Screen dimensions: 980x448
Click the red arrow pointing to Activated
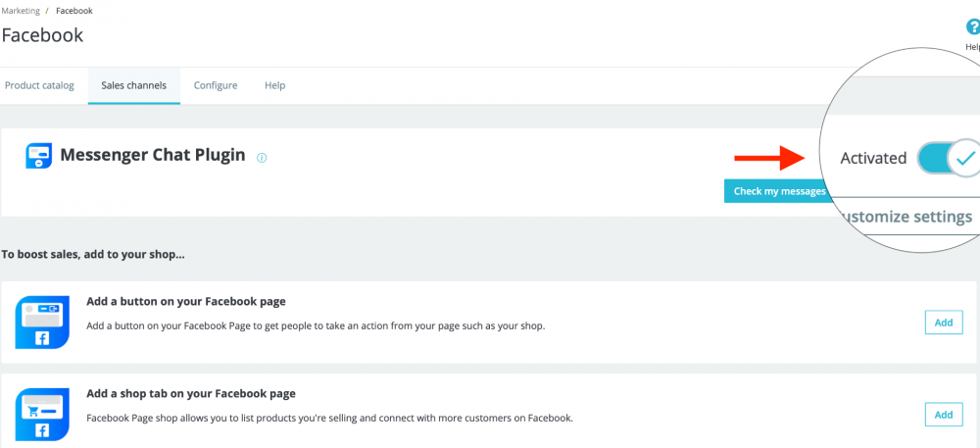click(x=770, y=157)
